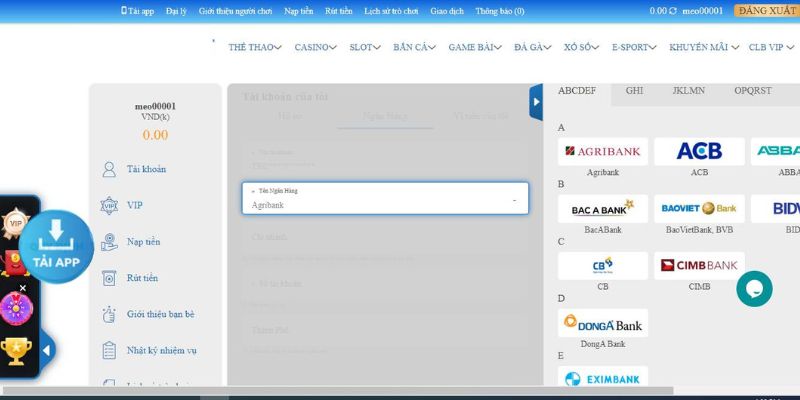Select the VIP badge sidebar icon
This screenshot has height=400, width=800.
tap(109, 206)
